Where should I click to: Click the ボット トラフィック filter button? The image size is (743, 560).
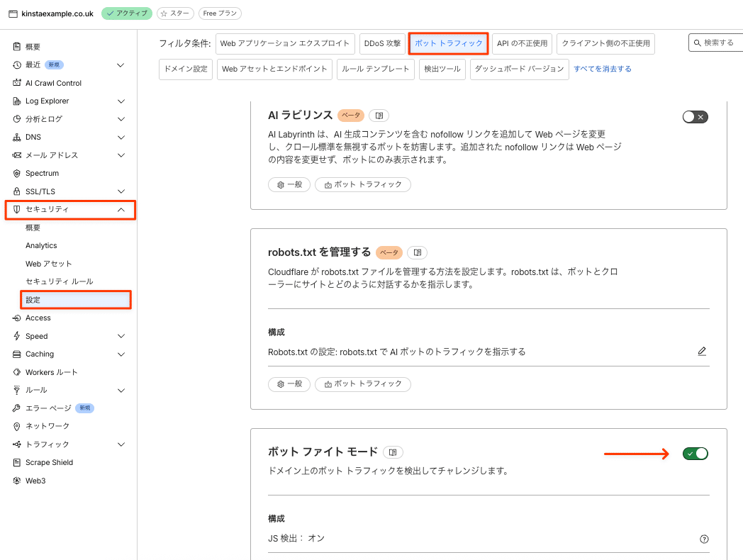448,43
